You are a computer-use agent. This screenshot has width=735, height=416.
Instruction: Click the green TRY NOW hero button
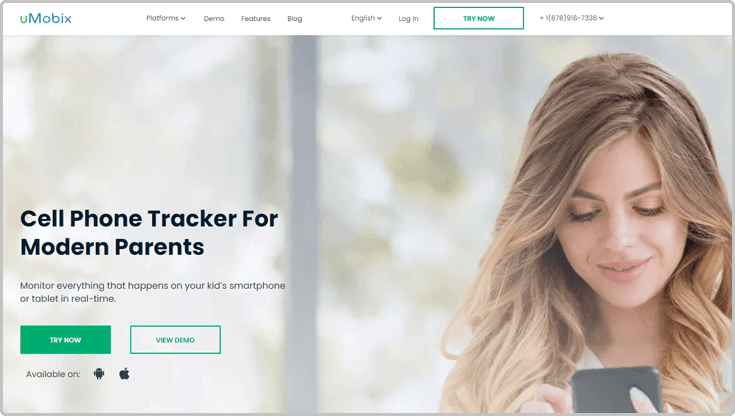[66, 340]
